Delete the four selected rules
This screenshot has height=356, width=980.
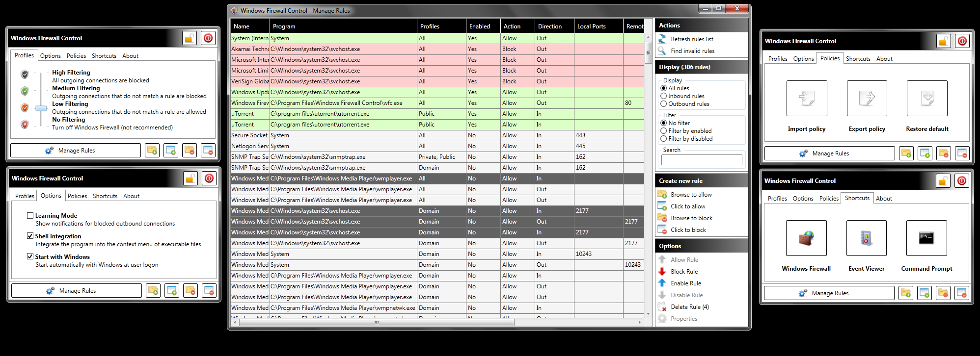tap(689, 307)
